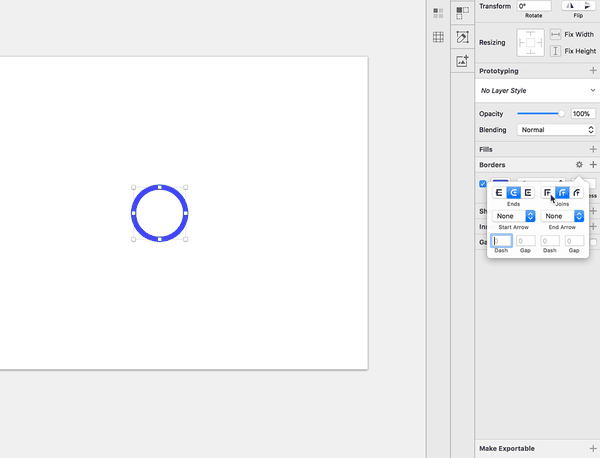Click the Fills section header
600x458 pixels.
click(x=486, y=149)
